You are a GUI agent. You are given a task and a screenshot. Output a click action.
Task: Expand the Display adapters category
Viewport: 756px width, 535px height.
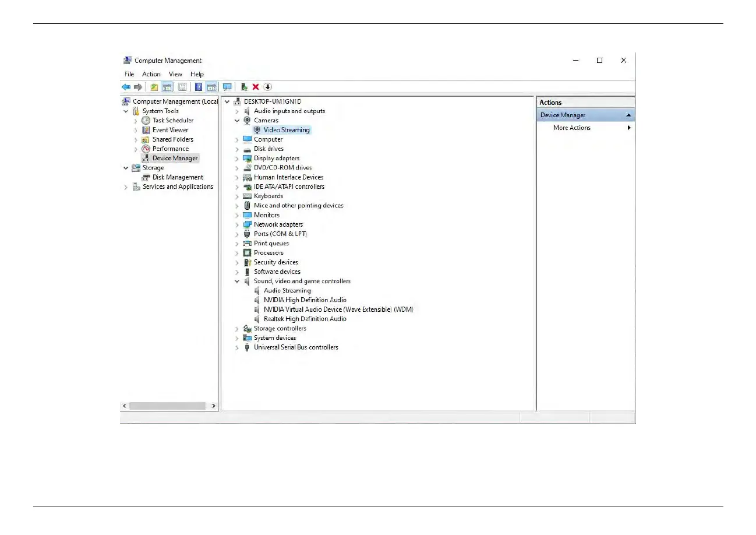237,159
